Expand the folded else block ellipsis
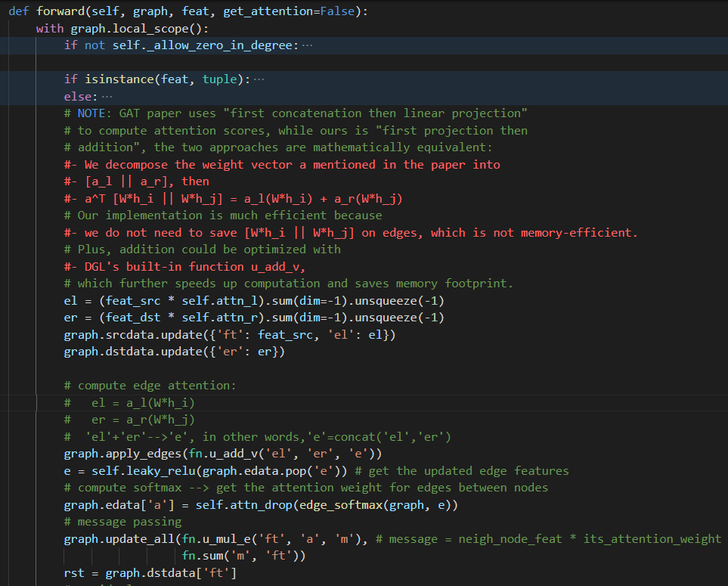 (x=107, y=97)
